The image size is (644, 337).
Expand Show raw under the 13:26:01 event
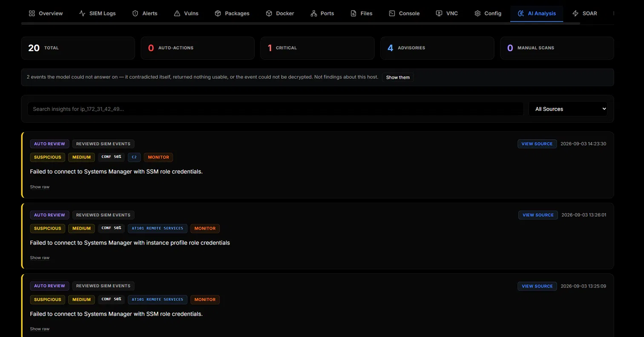point(40,257)
